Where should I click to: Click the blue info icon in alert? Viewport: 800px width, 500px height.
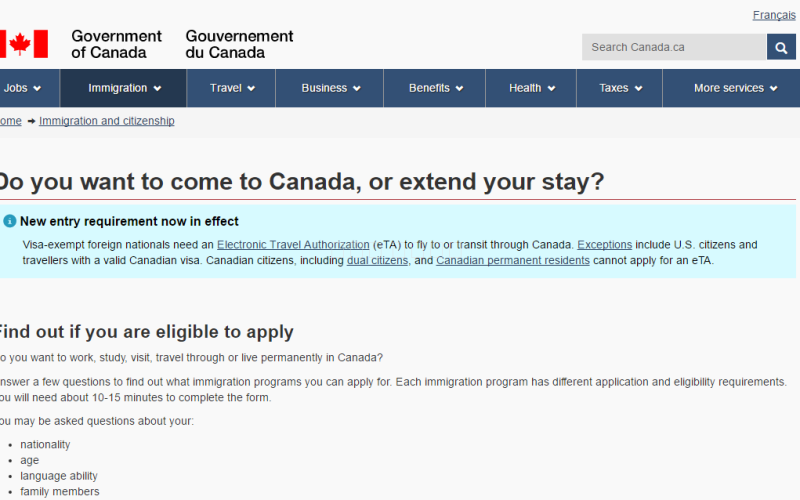tap(10, 221)
